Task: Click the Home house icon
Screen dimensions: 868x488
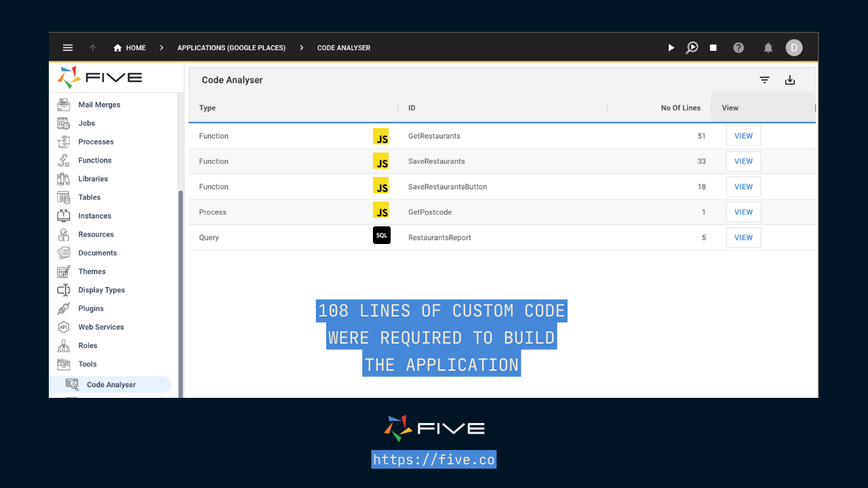Action: click(118, 48)
